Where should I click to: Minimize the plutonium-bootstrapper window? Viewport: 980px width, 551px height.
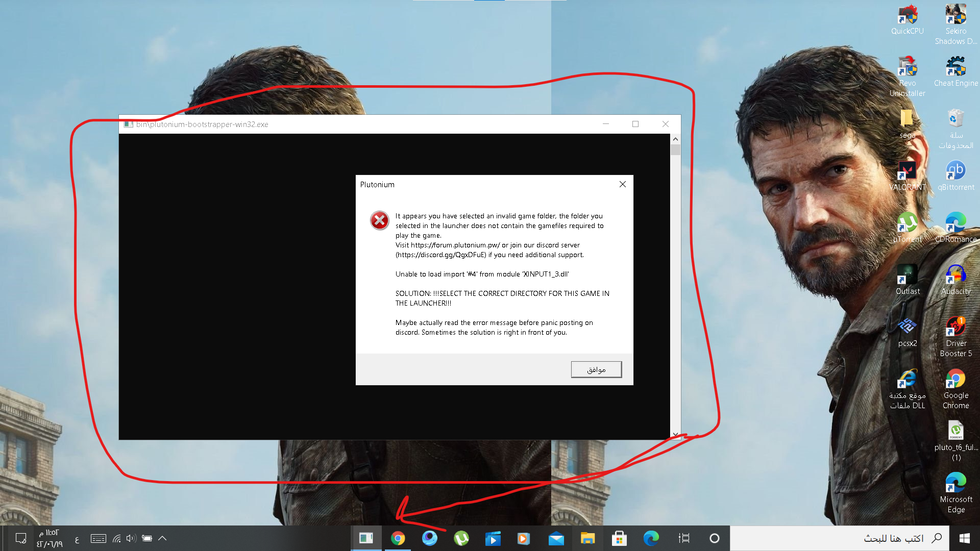click(x=606, y=124)
